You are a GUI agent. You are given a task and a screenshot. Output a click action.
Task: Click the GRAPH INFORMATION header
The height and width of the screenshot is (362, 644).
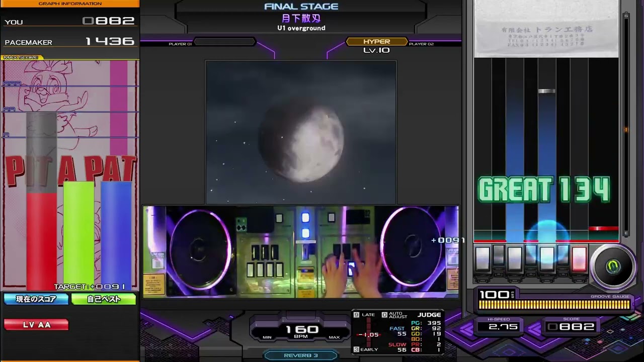click(x=69, y=4)
